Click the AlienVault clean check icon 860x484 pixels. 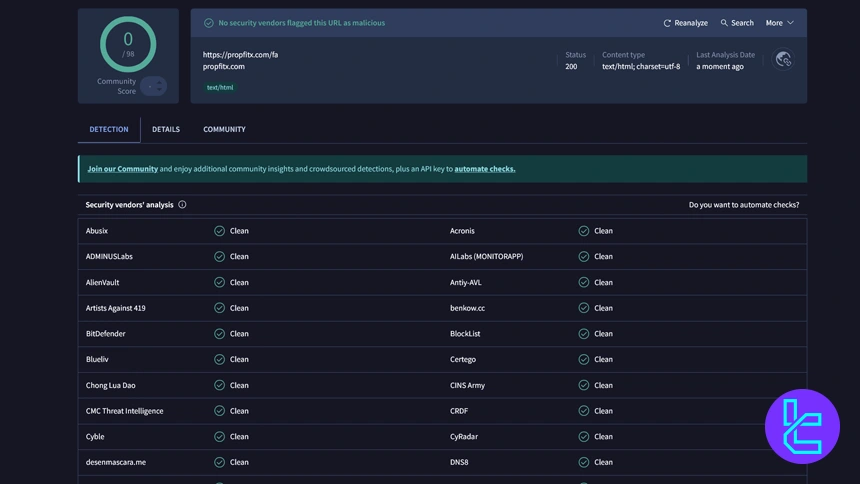point(219,283)
